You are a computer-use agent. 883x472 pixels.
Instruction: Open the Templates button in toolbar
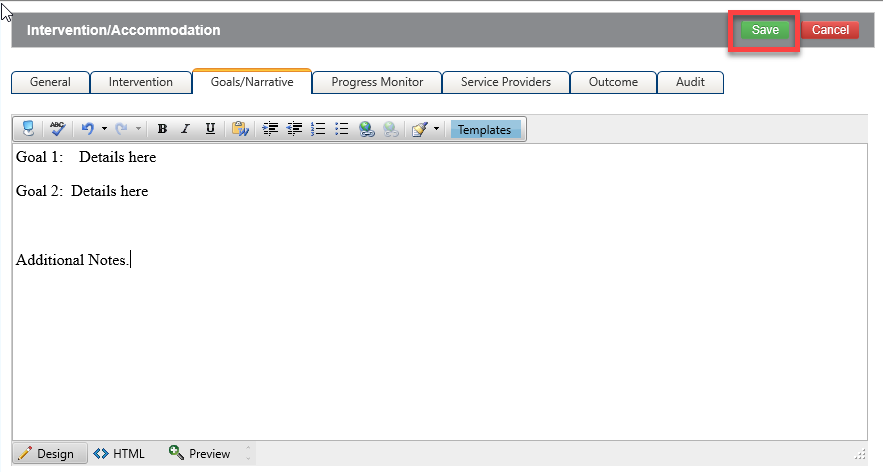(x=485, y=130)
